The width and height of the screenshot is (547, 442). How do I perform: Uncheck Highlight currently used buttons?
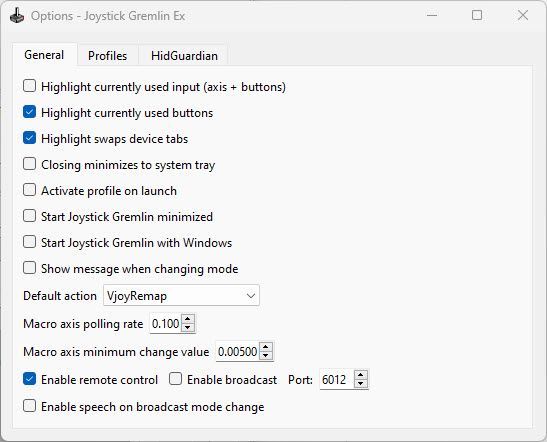coord(29,112)
